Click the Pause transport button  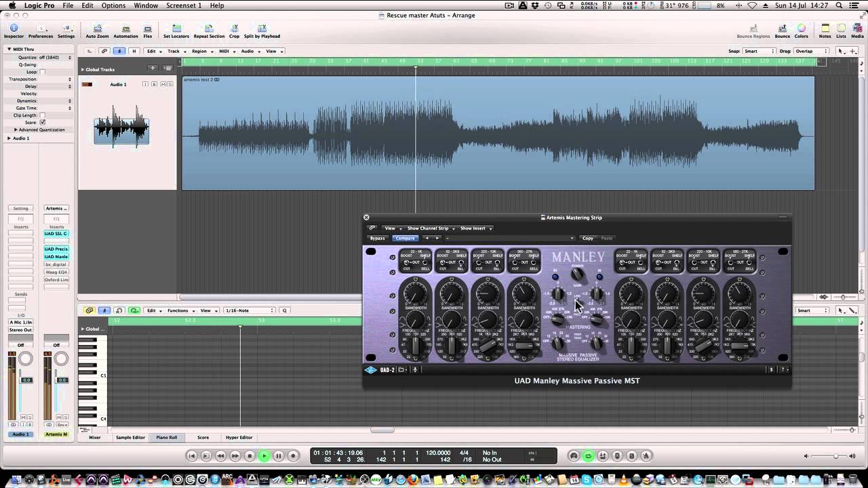click(x=279, y=456)
